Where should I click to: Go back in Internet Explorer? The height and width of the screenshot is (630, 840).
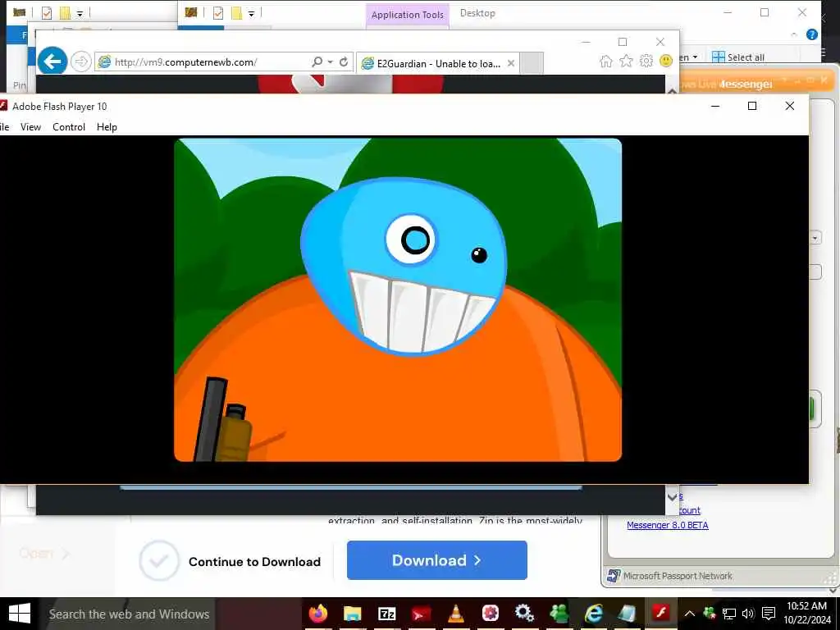click(x=52, y=62)
